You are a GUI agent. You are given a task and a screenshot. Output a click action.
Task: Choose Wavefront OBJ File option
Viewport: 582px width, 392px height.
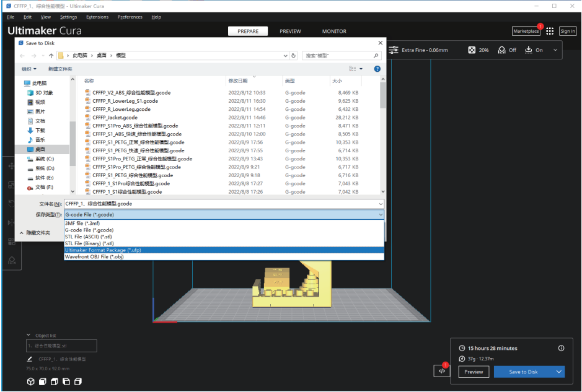click(x=224, y=256)
